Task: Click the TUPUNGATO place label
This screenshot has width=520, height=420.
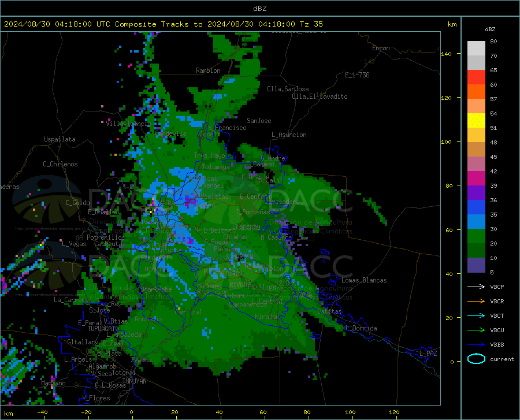Action: pos(103,329)
